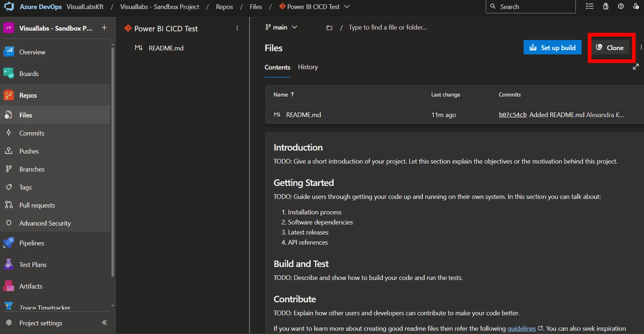Open the Test Plans sidebar item

(55, 265)
